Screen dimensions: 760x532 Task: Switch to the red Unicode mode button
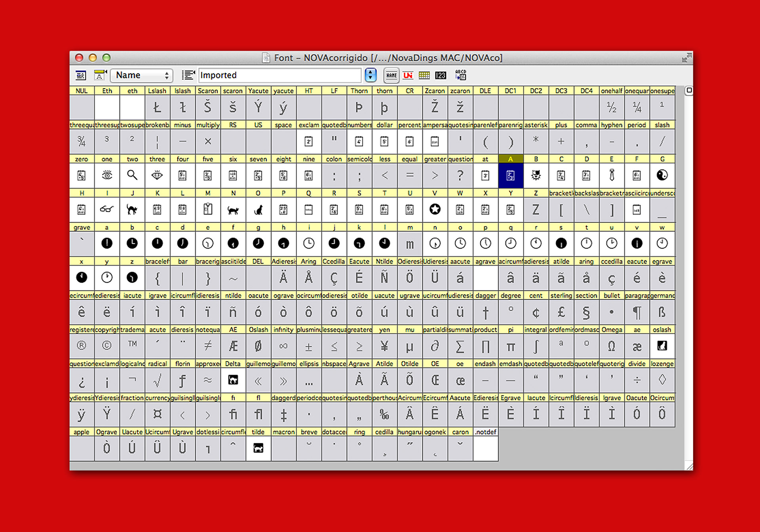point(408,75)
